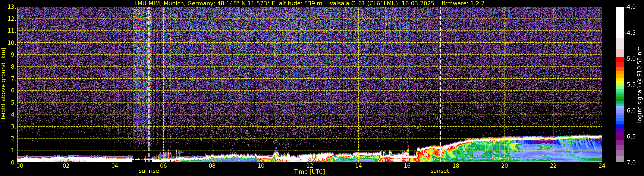
Task: Click colorbar tick value '-4.0'
Action: [x=630, y=7]
